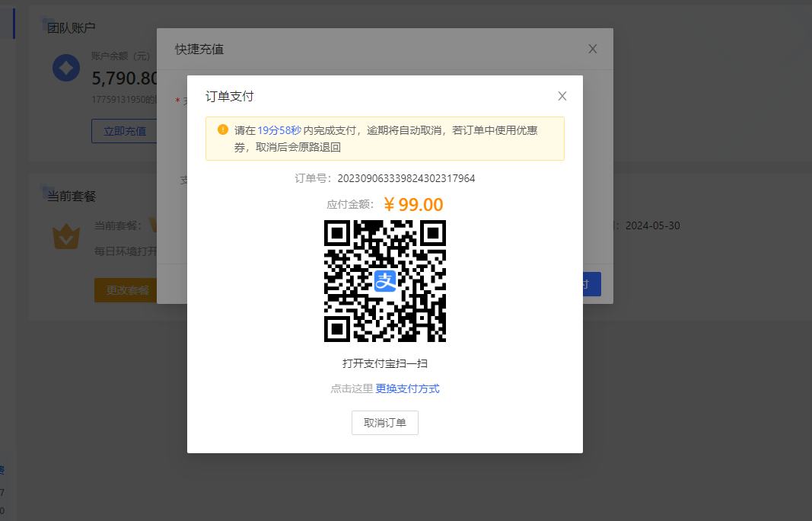Click 更改套餐 button in the background page
This screenshot has width=812, height=521.
(126, 290)
